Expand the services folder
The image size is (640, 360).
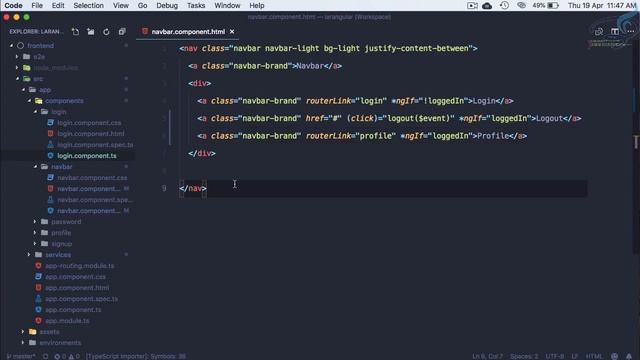pyautogui.click(x=29, y=255)
